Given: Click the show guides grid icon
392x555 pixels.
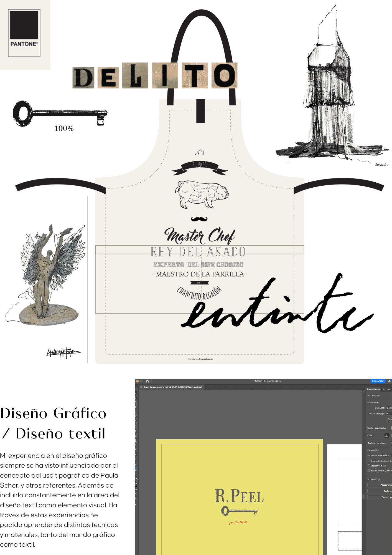Looking at the screenshot, I should point(386,435).
